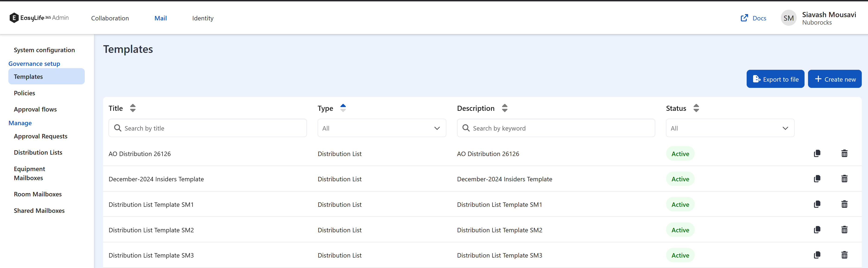868x268 pixels.
Task: Delete the Distribution List Template SM3
Action: pos(844,255)
